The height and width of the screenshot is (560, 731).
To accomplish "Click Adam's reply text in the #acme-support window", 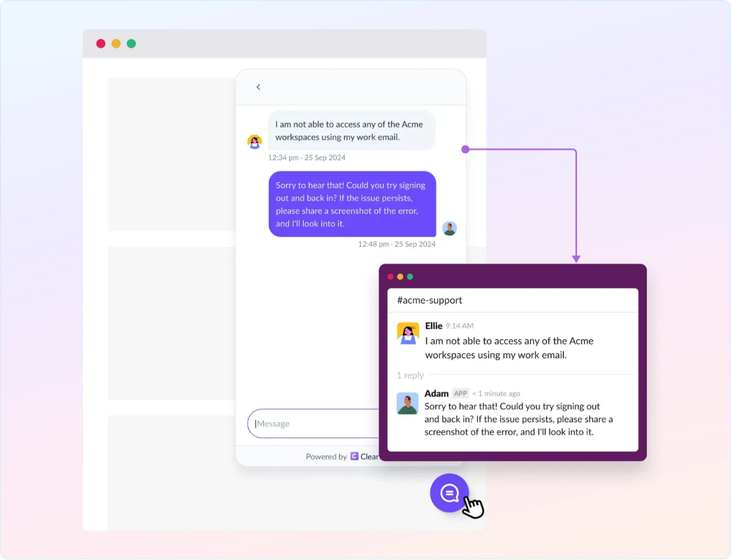I will point(518,419).
